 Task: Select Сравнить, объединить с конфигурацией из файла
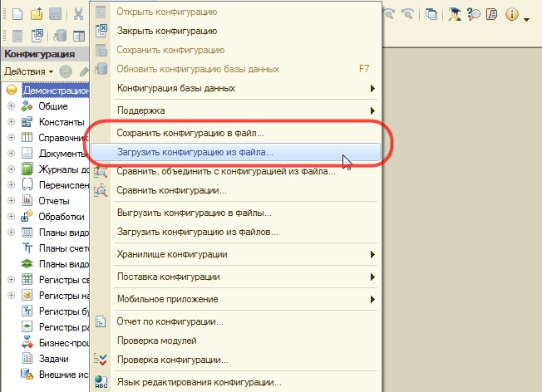(x=236, y=171)
